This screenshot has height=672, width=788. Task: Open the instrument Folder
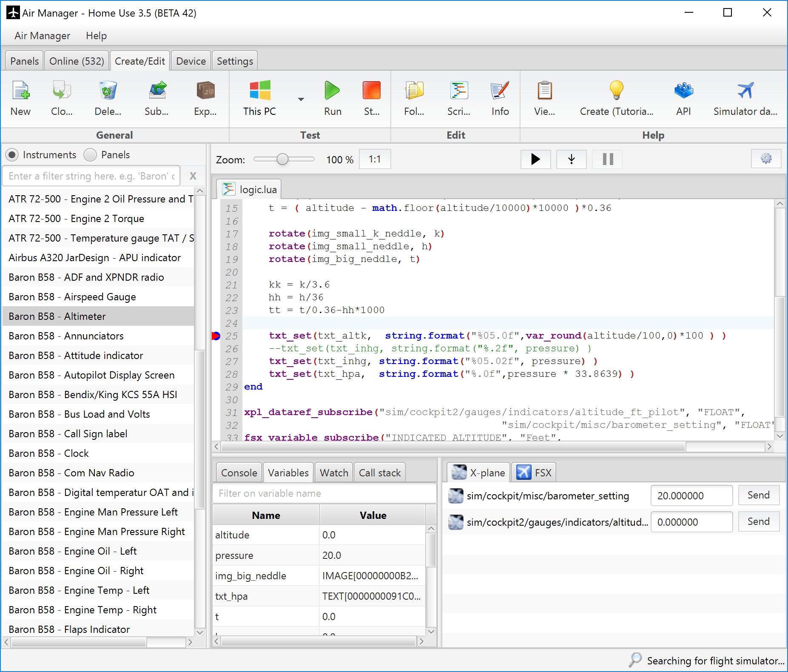click(x=414, y=98)
